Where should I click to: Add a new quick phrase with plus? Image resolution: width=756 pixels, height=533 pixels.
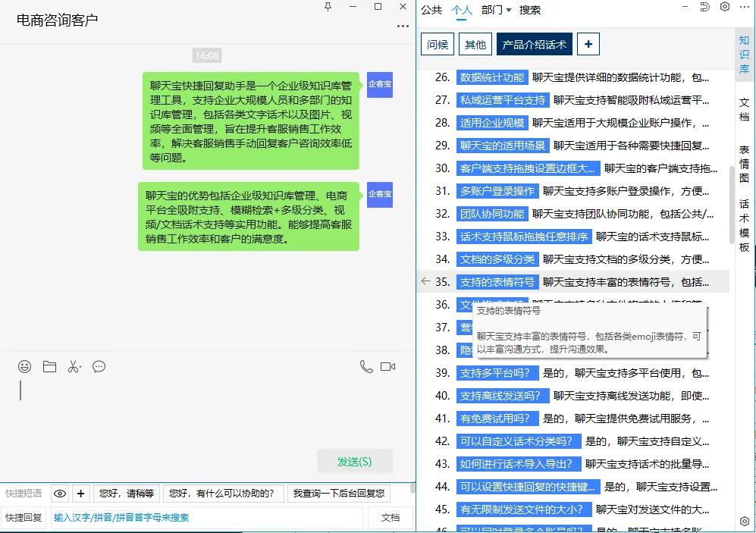click(x=80, y=494)
